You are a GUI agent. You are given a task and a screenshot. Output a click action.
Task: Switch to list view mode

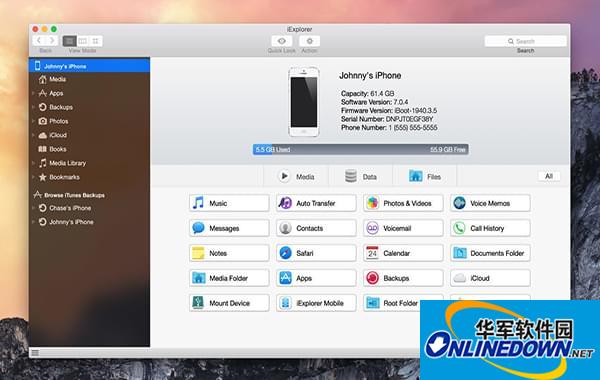[x=69, y=41]
